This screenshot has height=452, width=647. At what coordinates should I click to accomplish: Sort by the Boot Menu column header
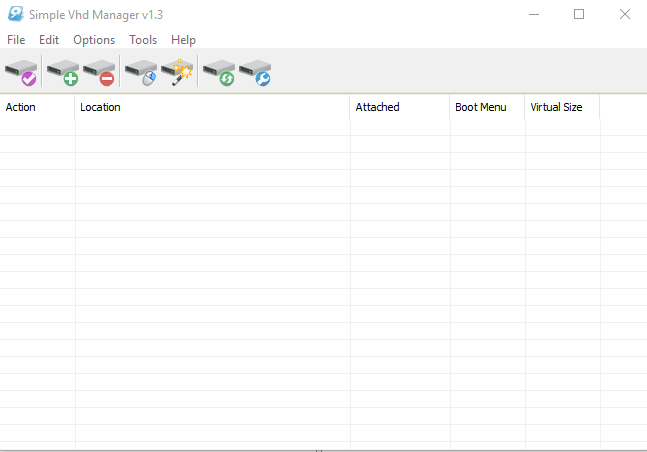[x=487, y=107]
